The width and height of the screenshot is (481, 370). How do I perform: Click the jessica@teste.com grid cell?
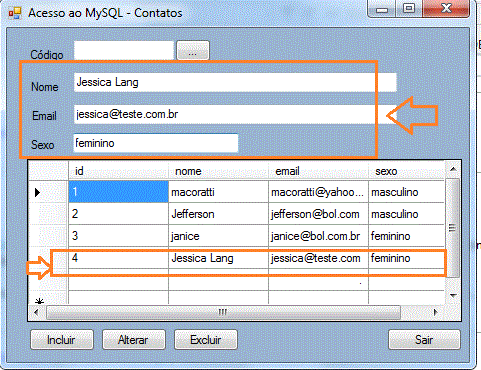(318, 258)
